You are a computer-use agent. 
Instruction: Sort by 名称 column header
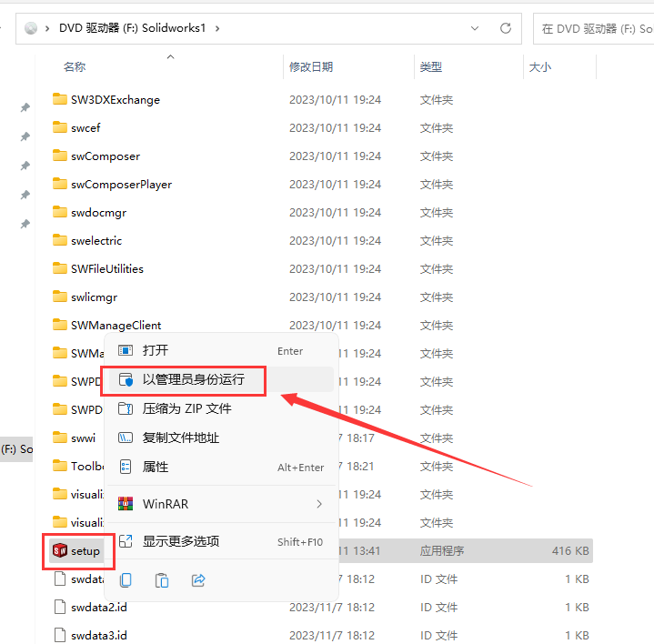(x=75, y=66)
